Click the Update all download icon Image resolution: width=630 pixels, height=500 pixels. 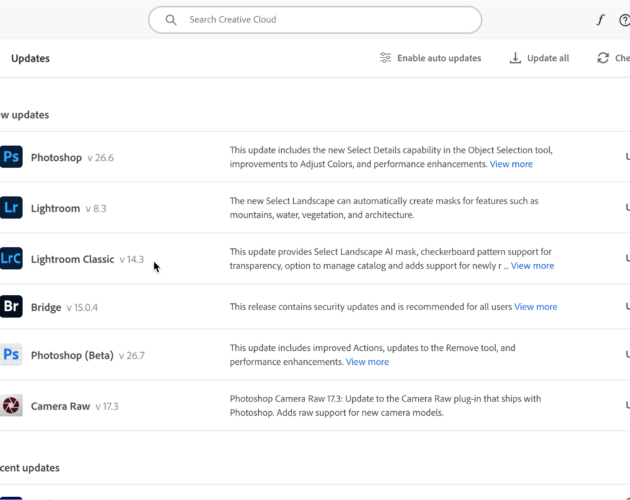point(515,58)
